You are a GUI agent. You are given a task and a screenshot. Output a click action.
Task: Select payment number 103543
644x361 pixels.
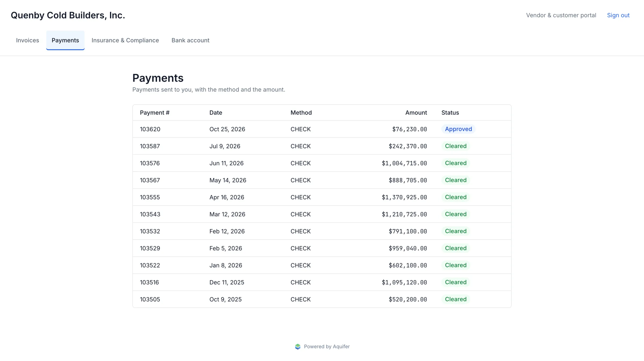click(x=150, y=214)
